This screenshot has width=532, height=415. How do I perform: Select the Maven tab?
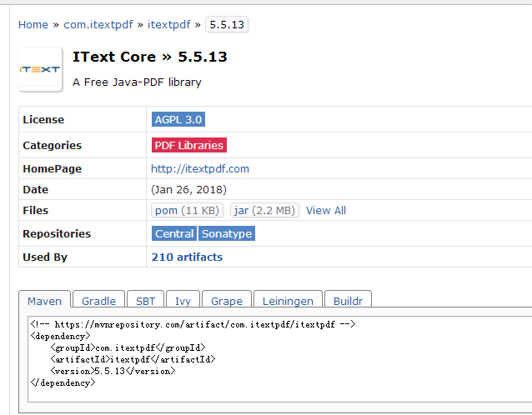coord(44,300)
